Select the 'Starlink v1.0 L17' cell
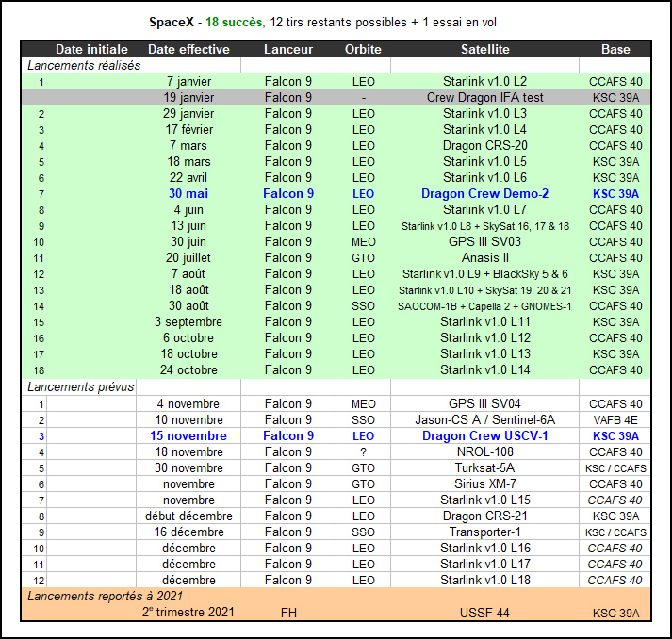The height and width of the screenshot is (639, 672). pos(485,564)
